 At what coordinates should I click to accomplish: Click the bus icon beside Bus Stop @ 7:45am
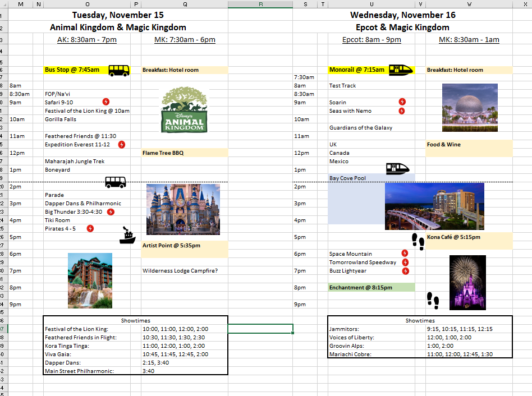(x=118, y=70)
